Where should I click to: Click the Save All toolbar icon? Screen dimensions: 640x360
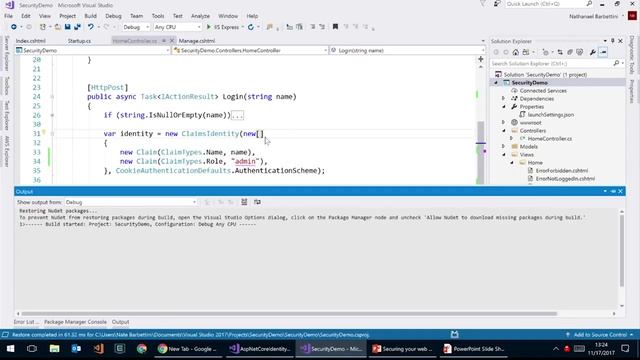point(77,27)
